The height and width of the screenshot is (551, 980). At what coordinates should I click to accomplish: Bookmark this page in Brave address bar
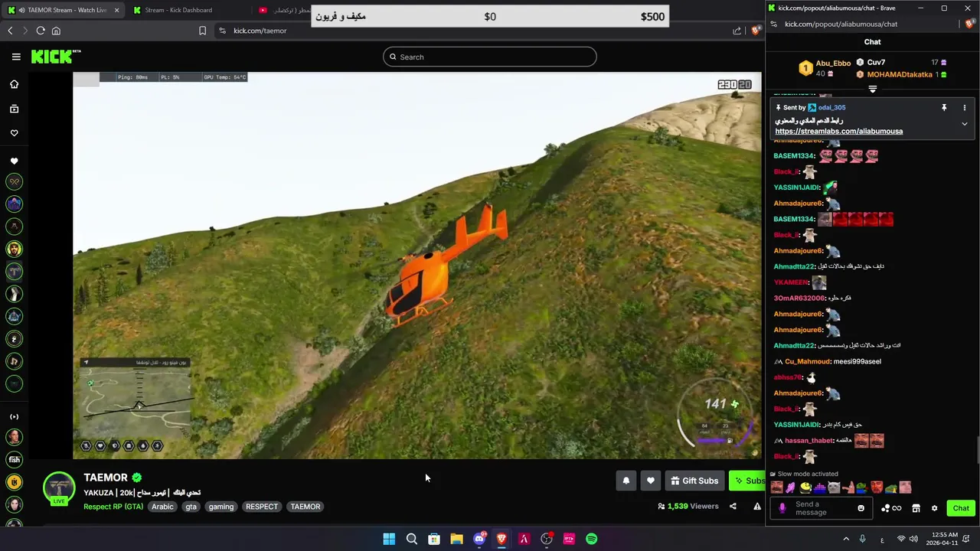click(202, 31)
